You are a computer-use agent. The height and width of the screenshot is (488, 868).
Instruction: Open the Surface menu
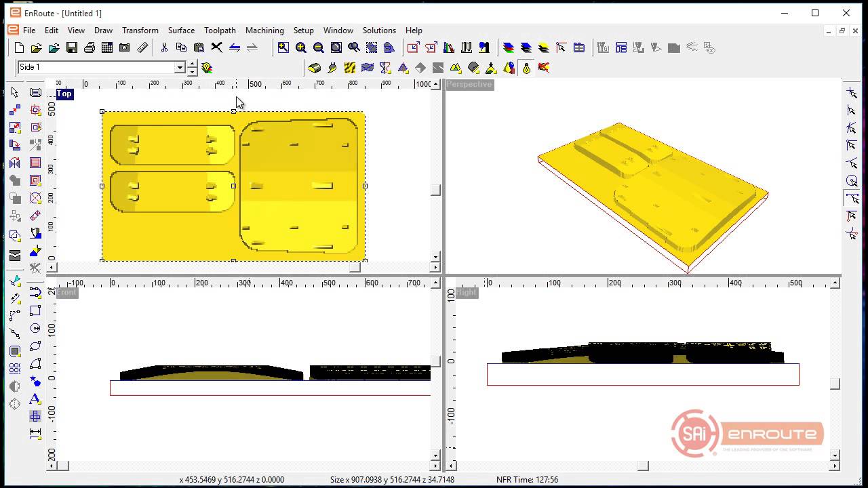click(x=181, y=30)
